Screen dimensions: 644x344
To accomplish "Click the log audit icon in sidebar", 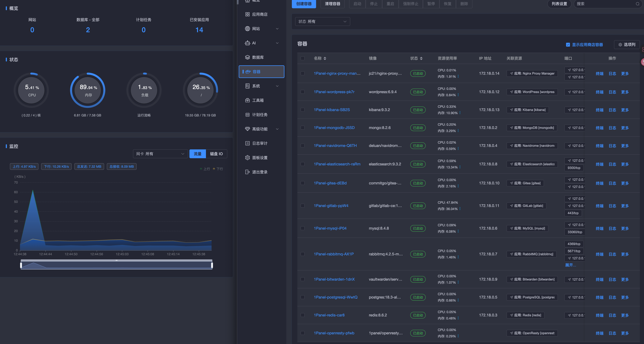I will (247, 143).
